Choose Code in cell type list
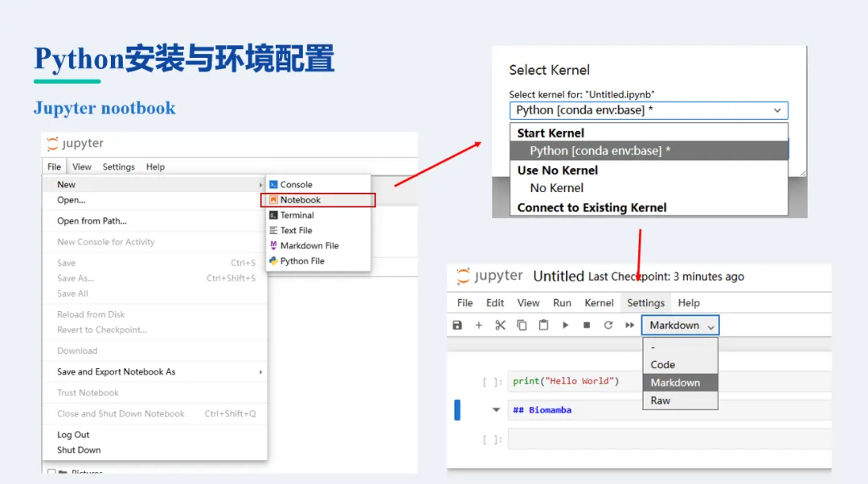The width and height of the screenshot is (868, 484). (x=681, y=365)
